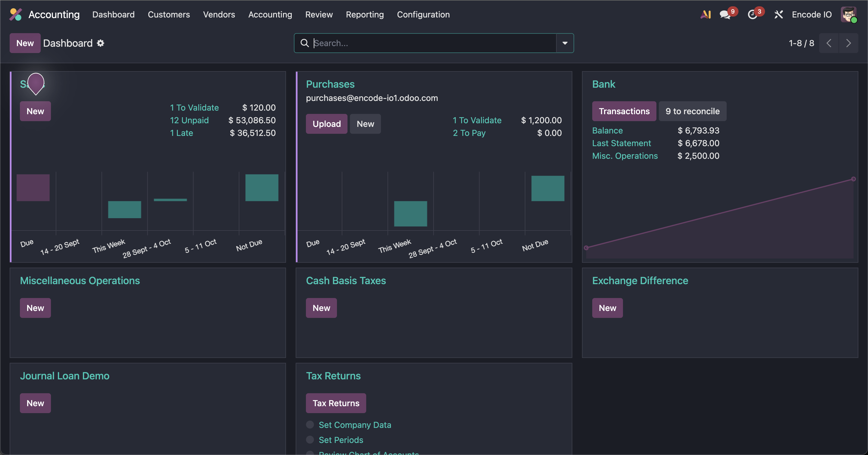Image resolution: width=868 pixels, height=455 pixels.
Task: Go to previous page using left chevron
Action: coord(829,43)
